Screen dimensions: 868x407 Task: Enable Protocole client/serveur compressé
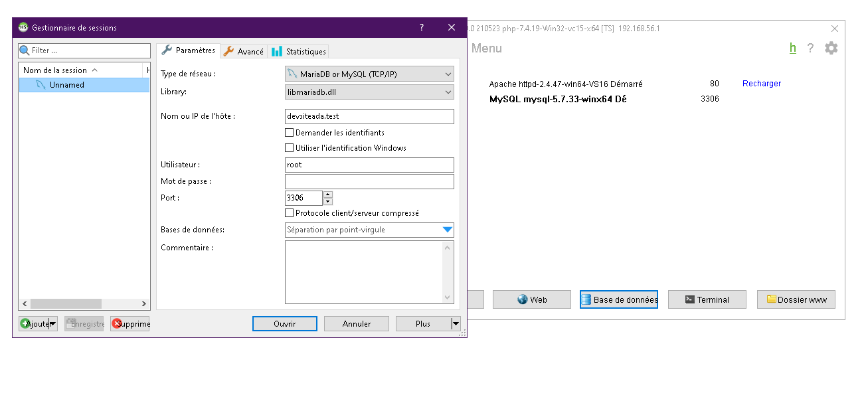pos(290,213)
